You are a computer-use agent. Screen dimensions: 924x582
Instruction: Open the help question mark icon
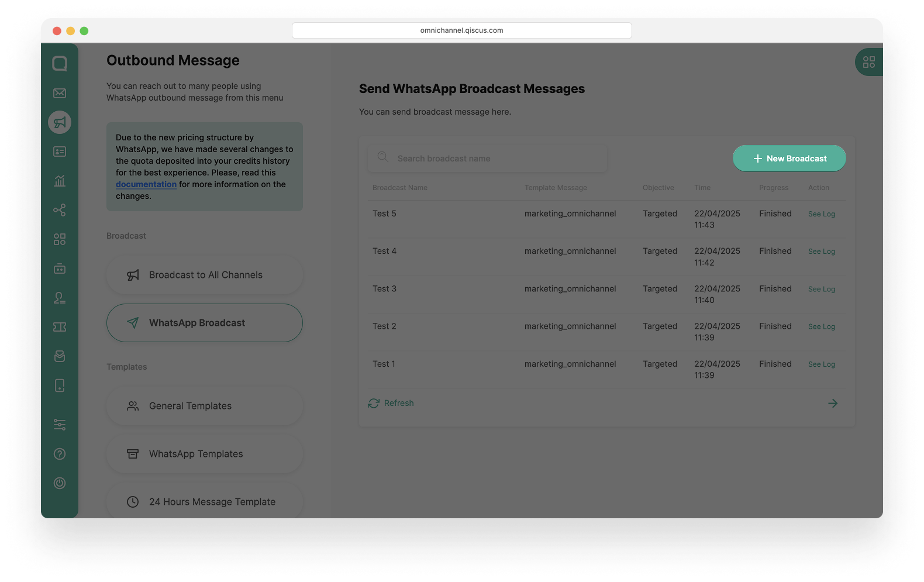[x=60, y=454]
